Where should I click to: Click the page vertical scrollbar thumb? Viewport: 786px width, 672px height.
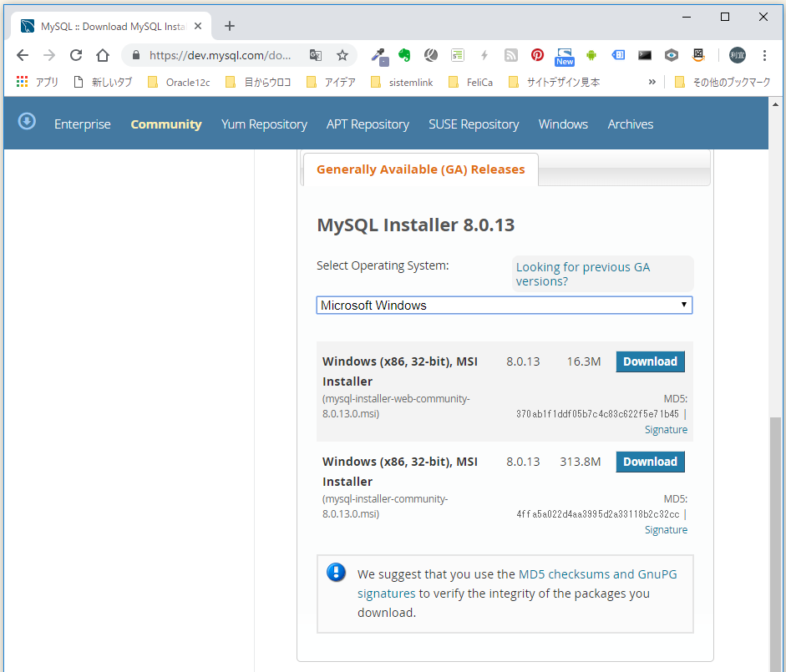(775, 543)
